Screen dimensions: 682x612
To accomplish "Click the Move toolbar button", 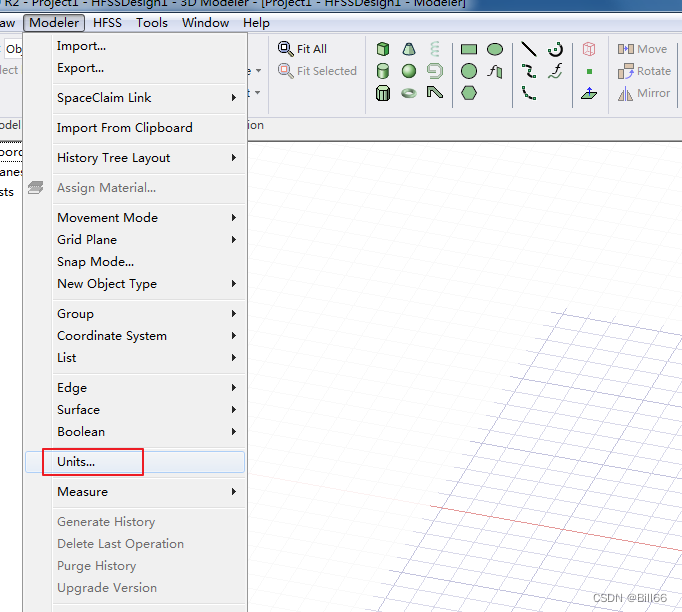I will click(642, 49).
